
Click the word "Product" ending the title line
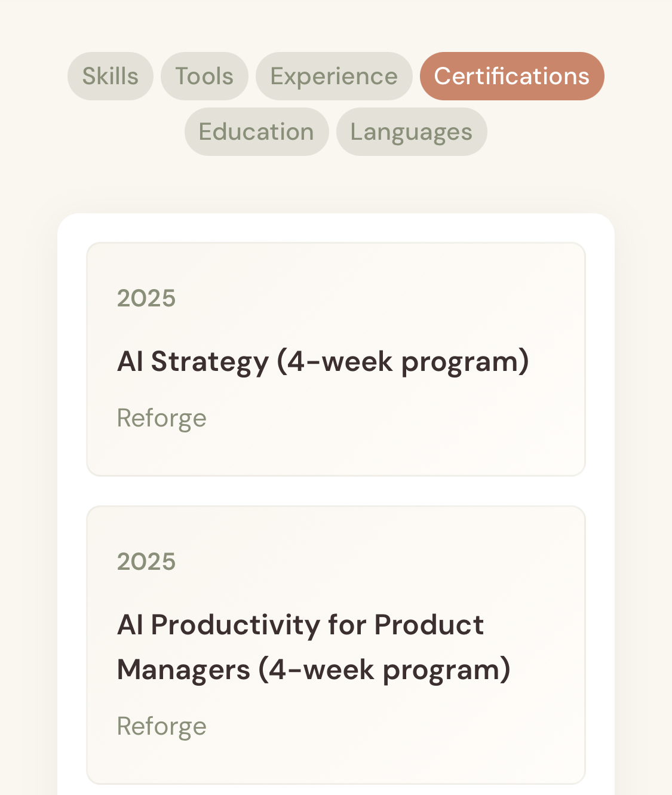click(429, 625)
